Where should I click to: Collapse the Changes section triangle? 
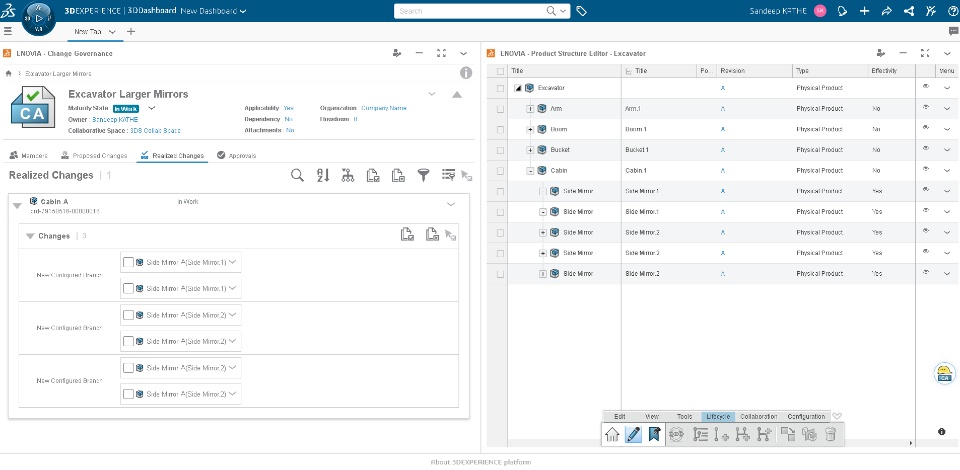pyautogui.click(x=30, y=236)
